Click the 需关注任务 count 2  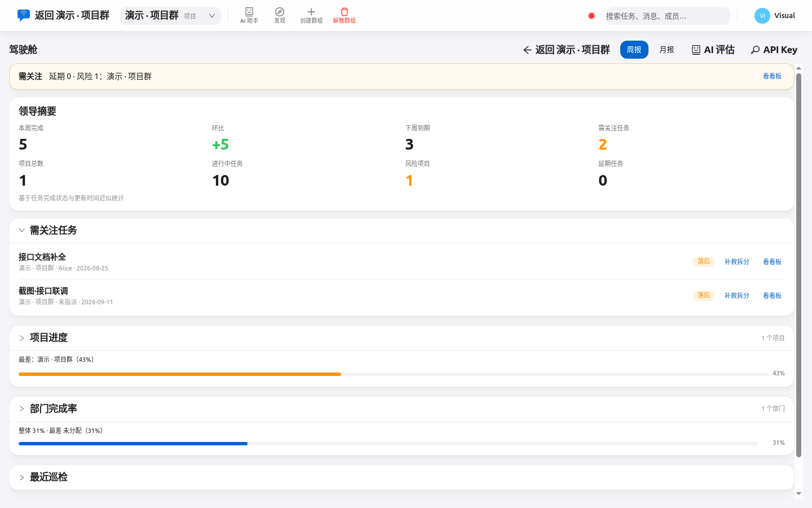[x=603, y=144]
